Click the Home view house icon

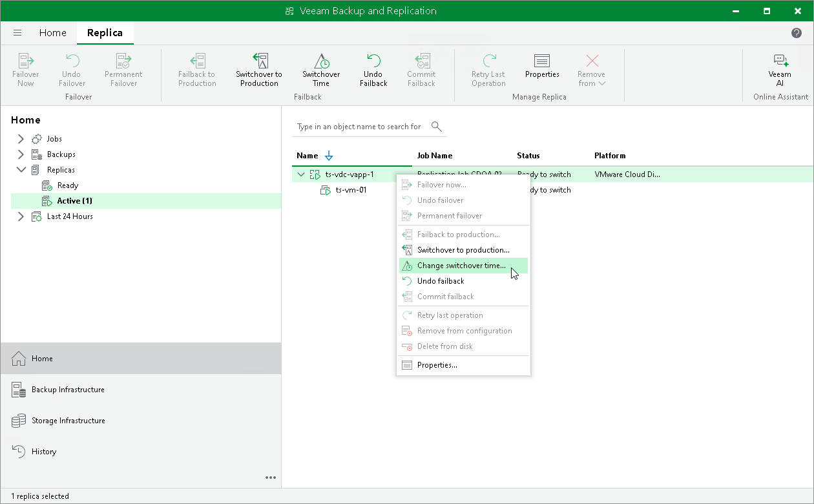19,359
